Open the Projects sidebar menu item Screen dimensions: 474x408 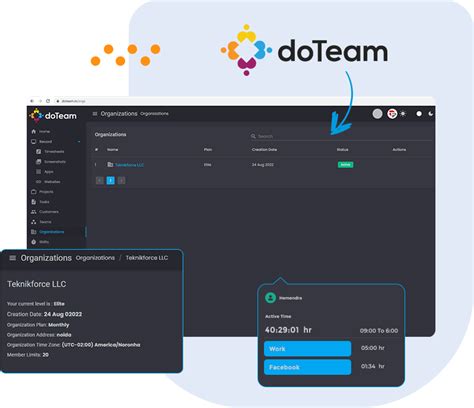(46, 192)
